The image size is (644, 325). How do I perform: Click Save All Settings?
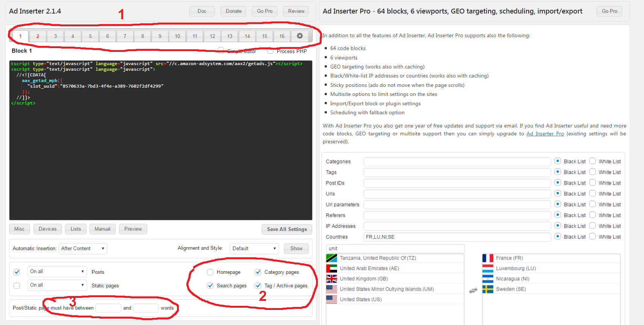pyautogui.click(x=287, y=229)
